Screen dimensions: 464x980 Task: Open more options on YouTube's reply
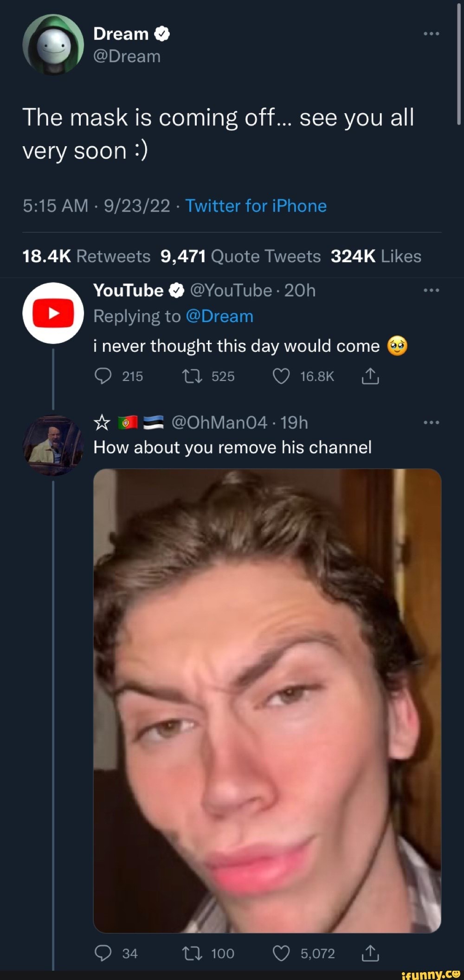click(431, 290)
